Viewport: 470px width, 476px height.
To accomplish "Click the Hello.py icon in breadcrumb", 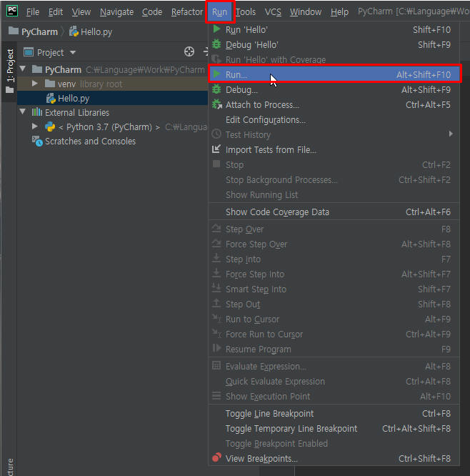I will tap(74, 31).
